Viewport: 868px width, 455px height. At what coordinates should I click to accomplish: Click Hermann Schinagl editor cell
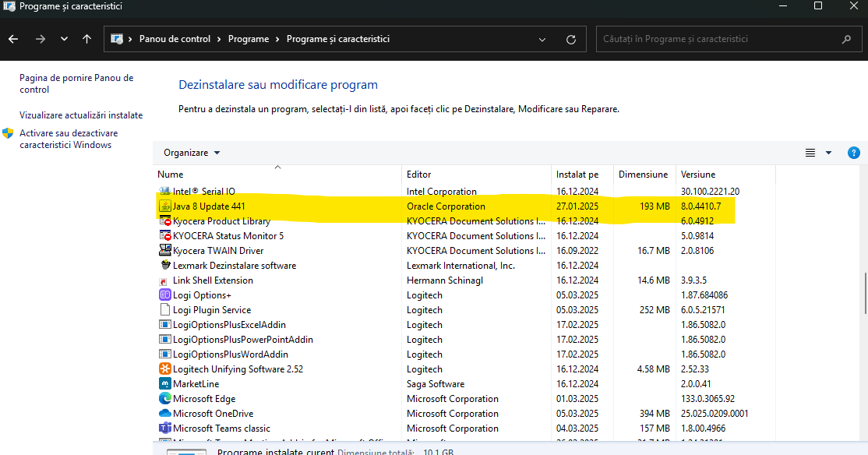tap(444, 280)
